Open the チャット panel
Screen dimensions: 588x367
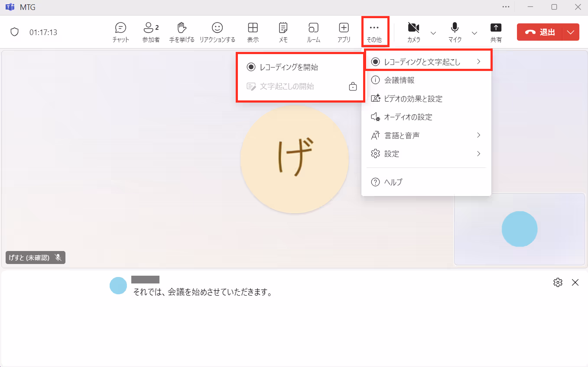pyautogui.click(x=120, y=32)
